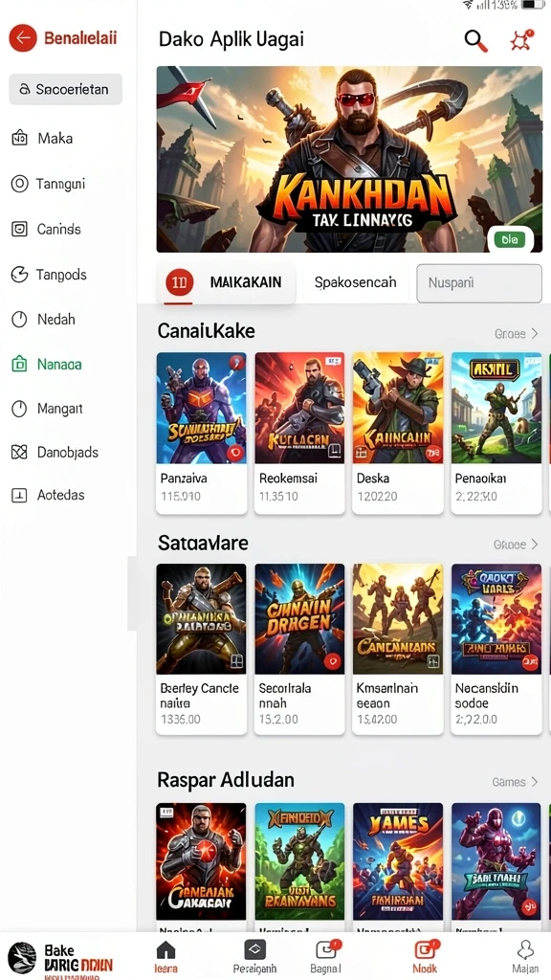The image size is (551, 980).
Task: Click the Danobjads menu label
Action: coord(68,452)
